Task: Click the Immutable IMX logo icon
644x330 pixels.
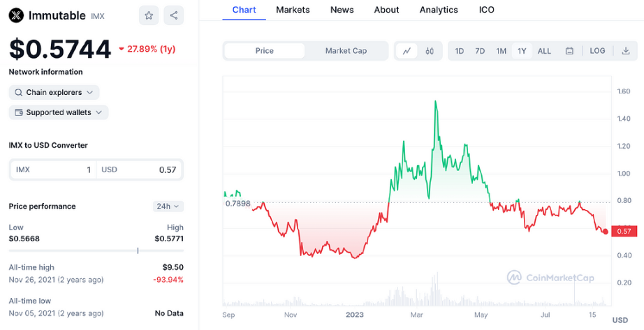Action: click(17, 15)
